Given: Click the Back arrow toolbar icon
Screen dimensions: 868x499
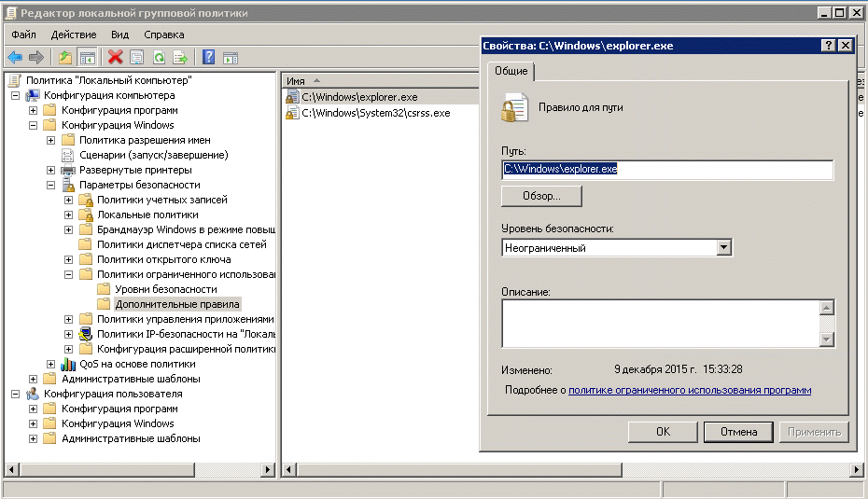Looking at the screenshot, I should point(15,57).
